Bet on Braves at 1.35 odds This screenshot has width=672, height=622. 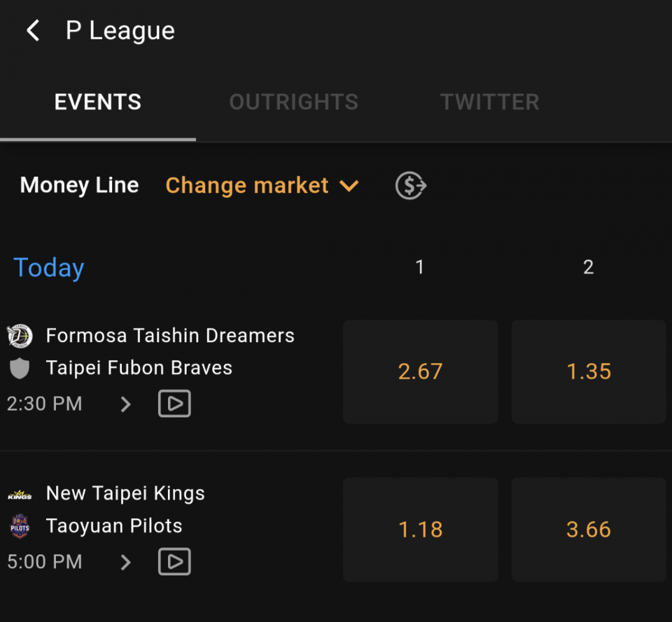click(589, 372)
